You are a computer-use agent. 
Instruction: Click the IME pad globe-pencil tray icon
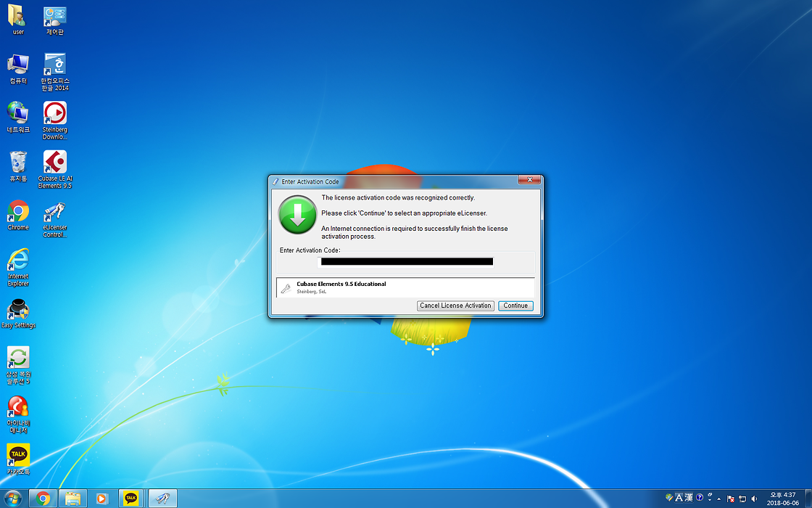tap(669, 498)
